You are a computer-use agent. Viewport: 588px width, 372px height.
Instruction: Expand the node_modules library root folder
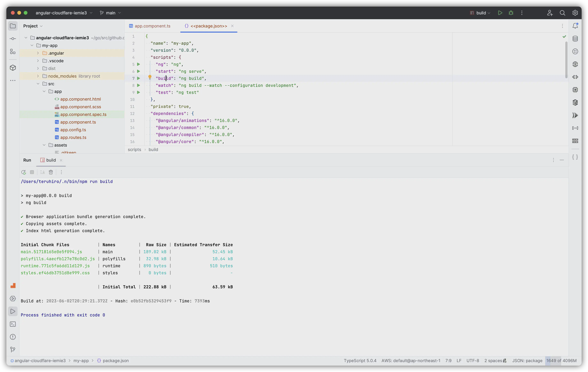(x=38, y=76)
